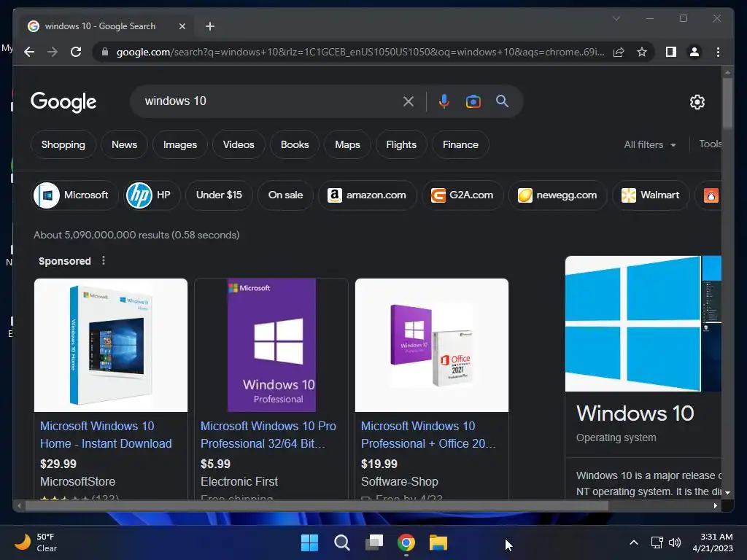
Task: Reload the Google search page
Action: 76,52
